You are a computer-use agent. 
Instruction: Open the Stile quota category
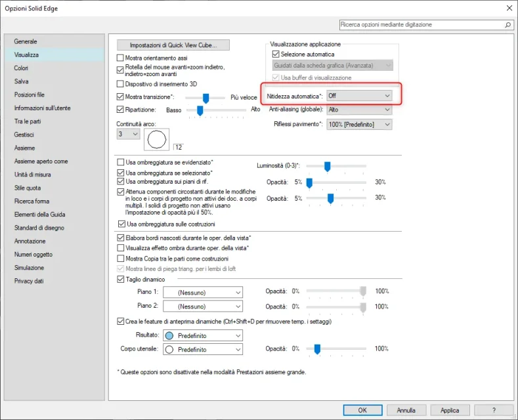pos(54,188)
